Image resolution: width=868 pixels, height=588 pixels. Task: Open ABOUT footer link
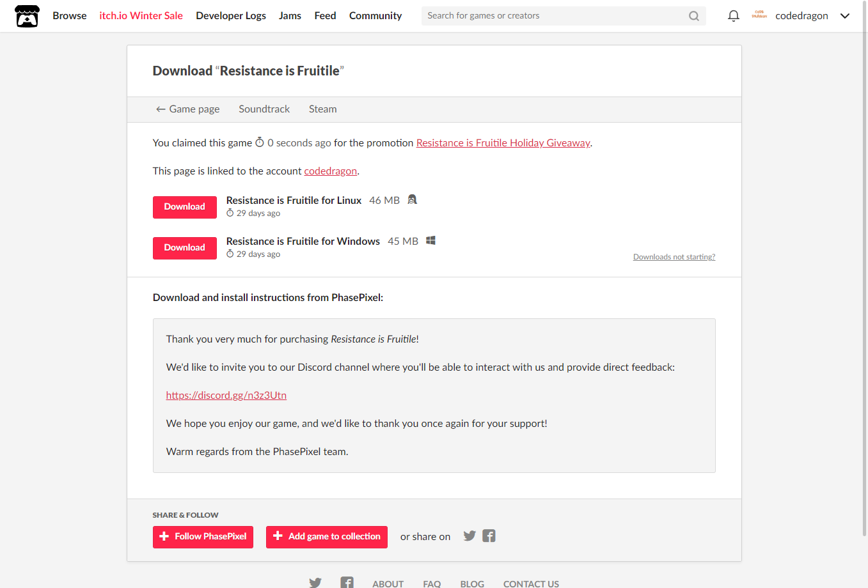388,584
